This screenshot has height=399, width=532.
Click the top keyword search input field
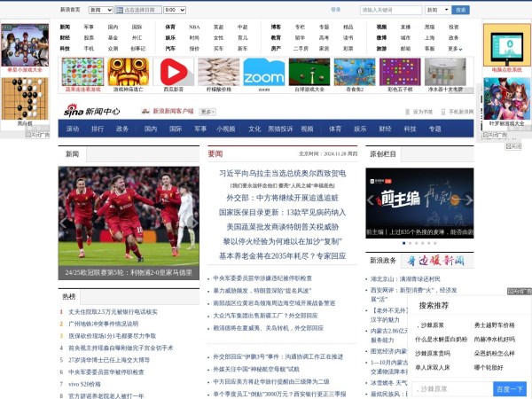390,10
